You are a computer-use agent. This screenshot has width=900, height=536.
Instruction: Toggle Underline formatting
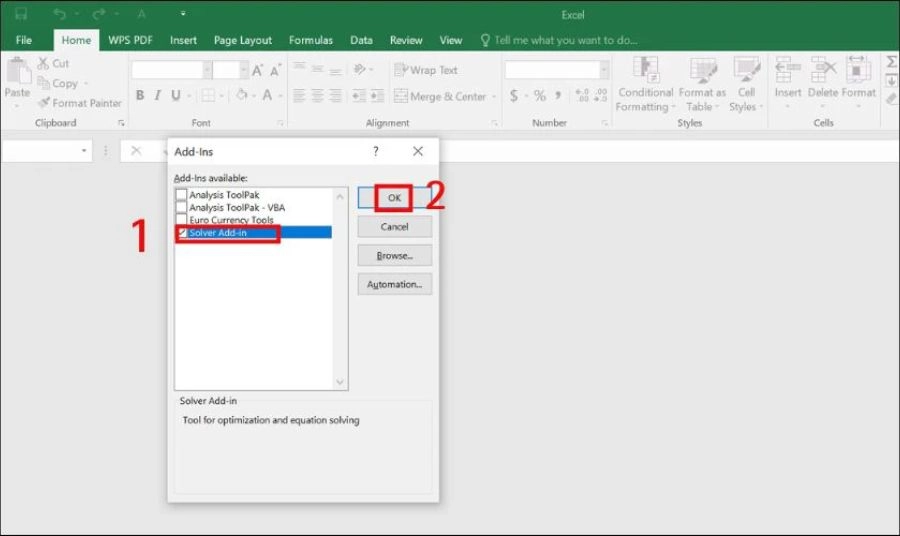point(176,95)
